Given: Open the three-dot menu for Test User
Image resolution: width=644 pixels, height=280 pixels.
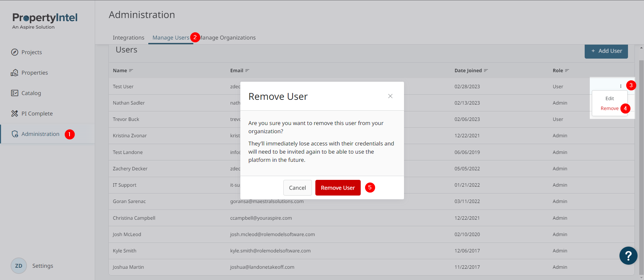Looking at the screenshot, I should click(x=621, y=86).
